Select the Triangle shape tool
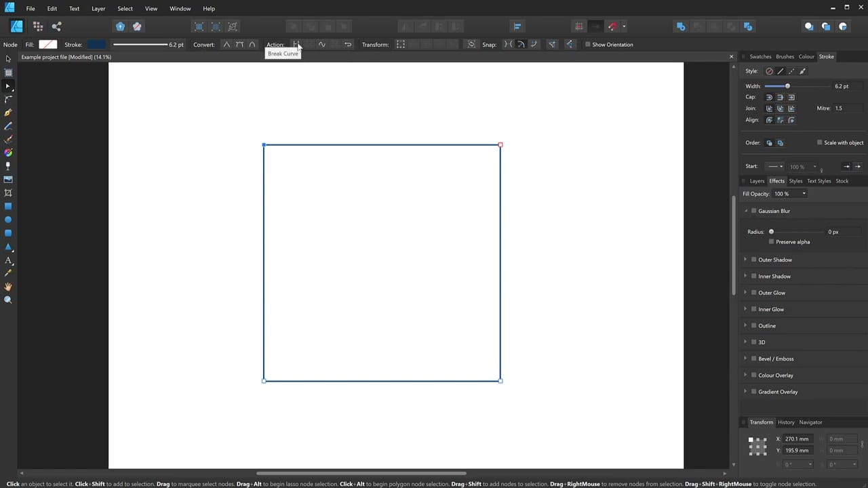The height and width of the screenshot is (488, 868). [x=8, y=247]
